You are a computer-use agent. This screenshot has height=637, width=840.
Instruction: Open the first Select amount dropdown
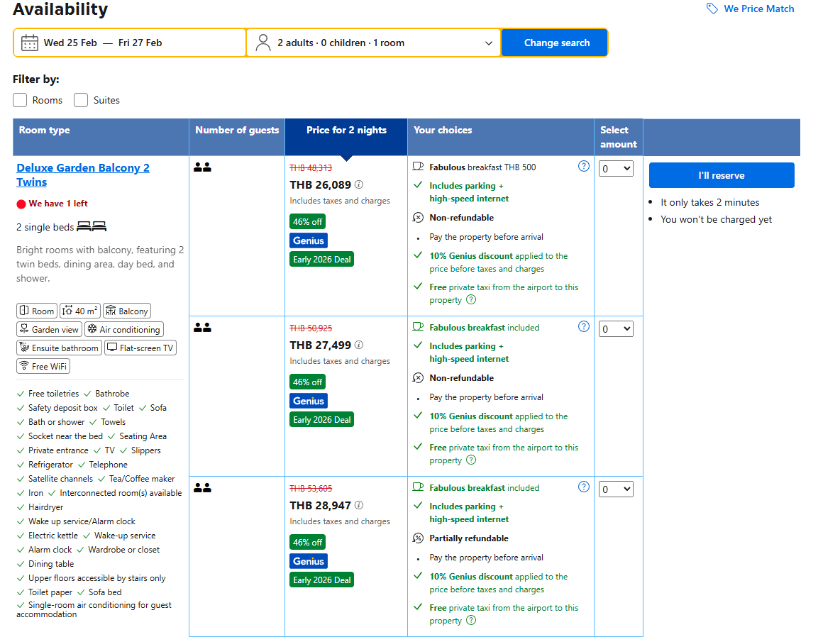point(615,168)
